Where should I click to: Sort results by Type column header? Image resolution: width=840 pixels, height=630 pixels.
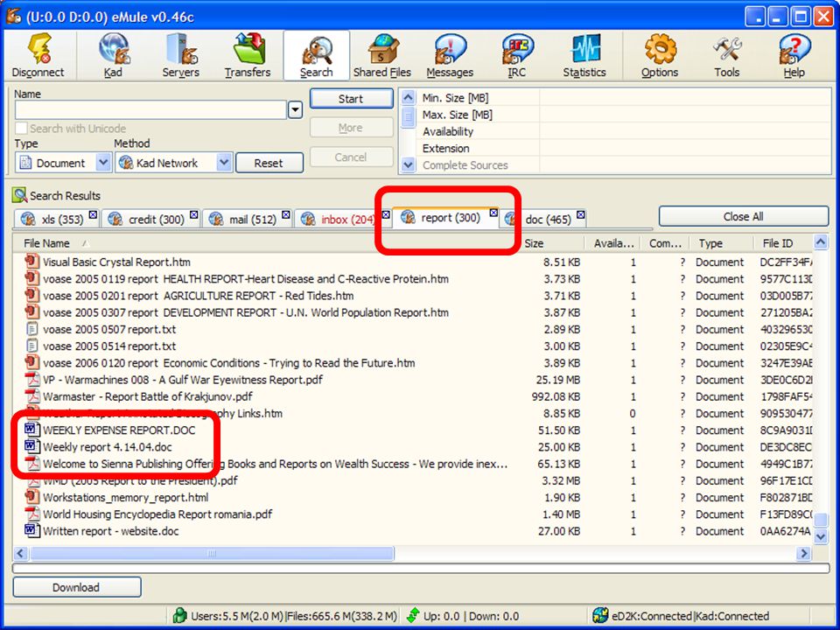[721, 243]
